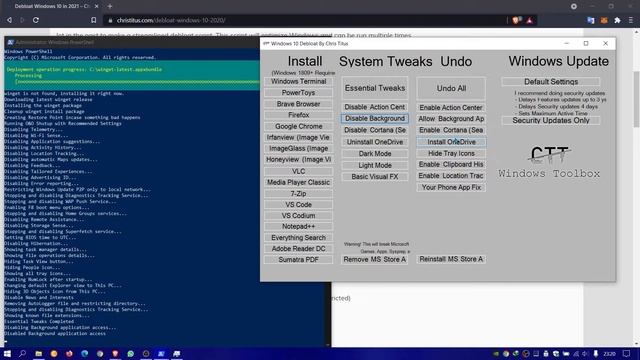Click the Allow Background Apps button
The width and height of the screenshot is (640, 360).
[451, 119]
